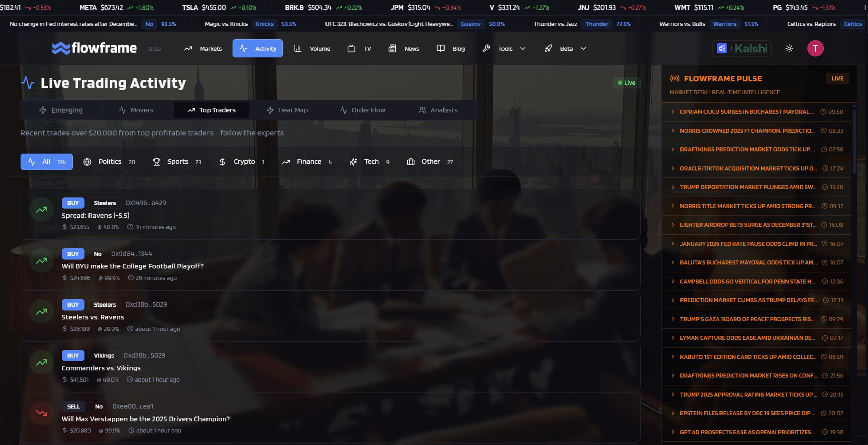
Task: Click the Live Trading Activity pulse icon
Action: pyautogui.click(x=28, y=83)
